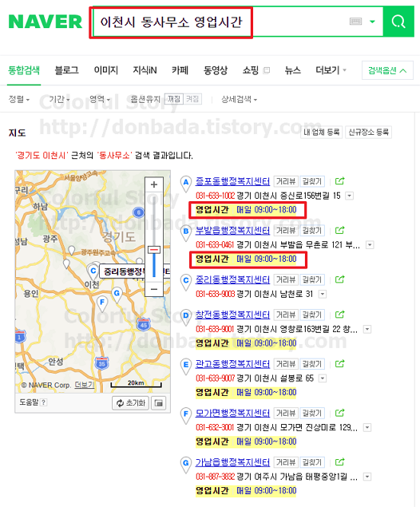This screenshot has width=420, height=507.
Task: Expand address details for 모가면행정복지센터
Action: tap(367, 427)
